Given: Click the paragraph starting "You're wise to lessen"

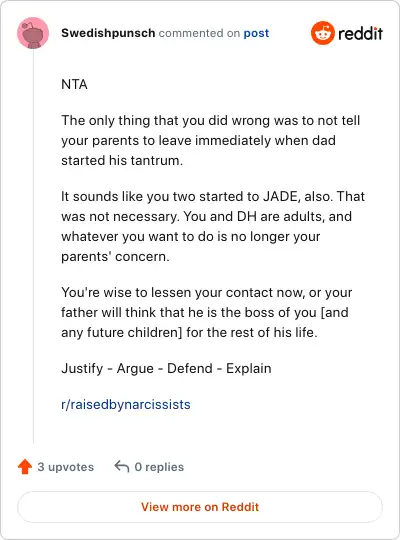Looking at the screenshot, I should click(x=207, y=312).
